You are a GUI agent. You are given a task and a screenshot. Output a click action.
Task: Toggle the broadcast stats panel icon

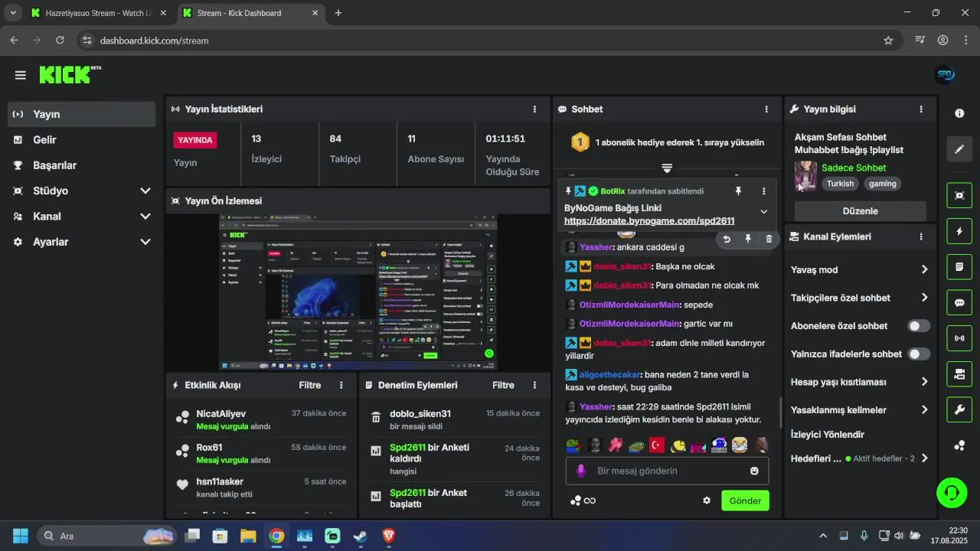click(959, 337)
